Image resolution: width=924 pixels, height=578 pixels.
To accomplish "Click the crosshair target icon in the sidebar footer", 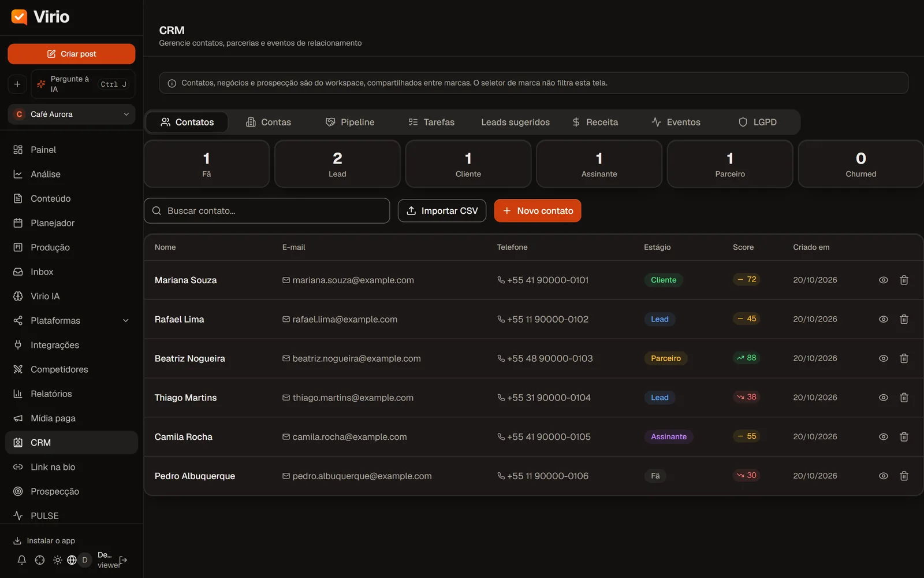I will click(x=40, y=560).
